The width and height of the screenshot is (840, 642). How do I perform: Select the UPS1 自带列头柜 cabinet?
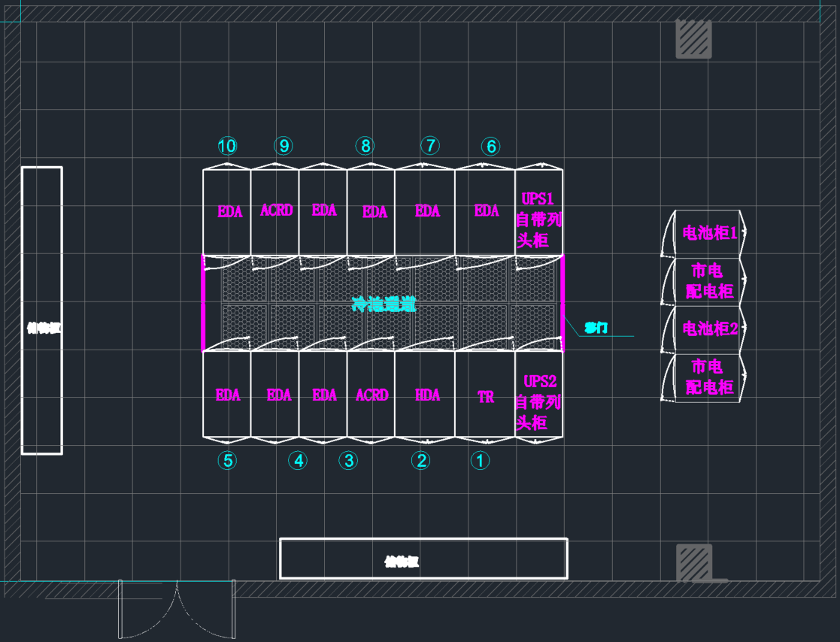[538, 220]
